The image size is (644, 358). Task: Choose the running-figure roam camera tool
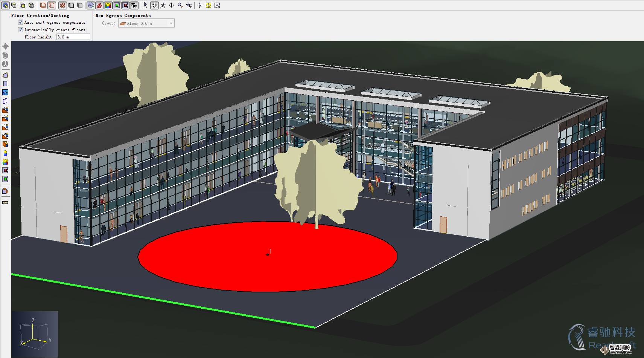[163, 5]
